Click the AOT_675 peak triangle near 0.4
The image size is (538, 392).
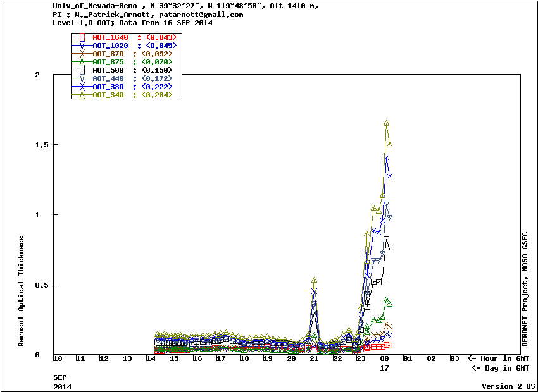pos(386,300)
